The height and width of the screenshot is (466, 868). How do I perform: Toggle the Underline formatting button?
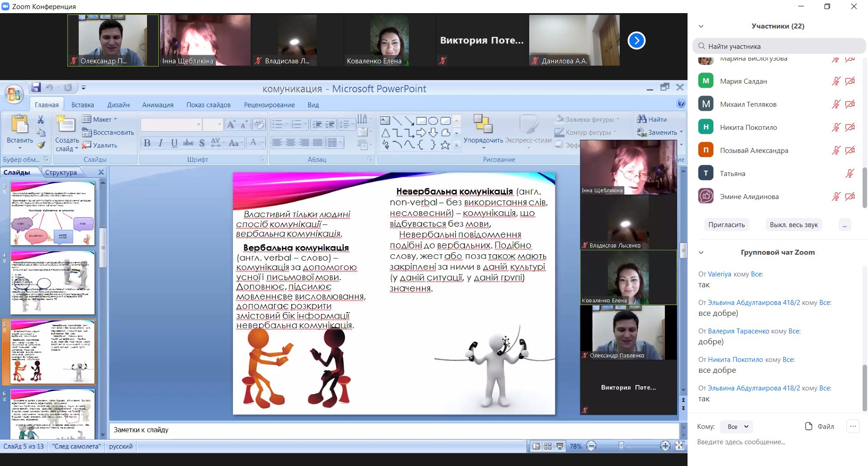(174, 143)
